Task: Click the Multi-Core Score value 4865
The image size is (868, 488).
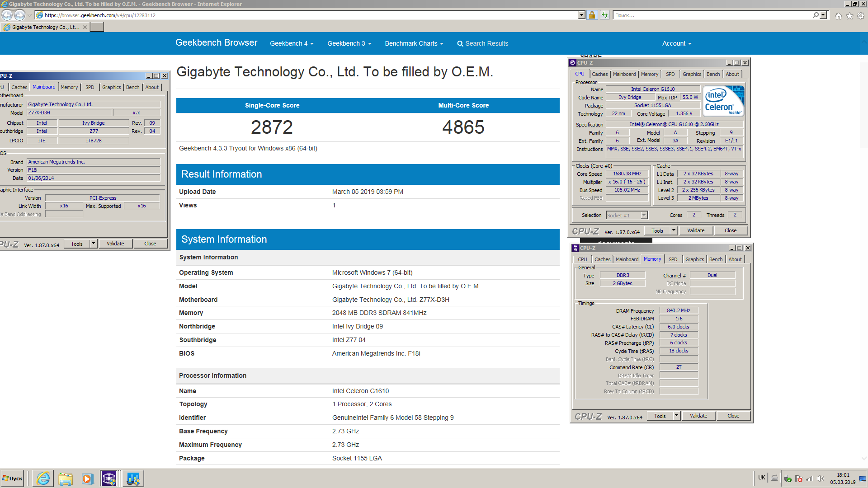Action: (463, 127)
